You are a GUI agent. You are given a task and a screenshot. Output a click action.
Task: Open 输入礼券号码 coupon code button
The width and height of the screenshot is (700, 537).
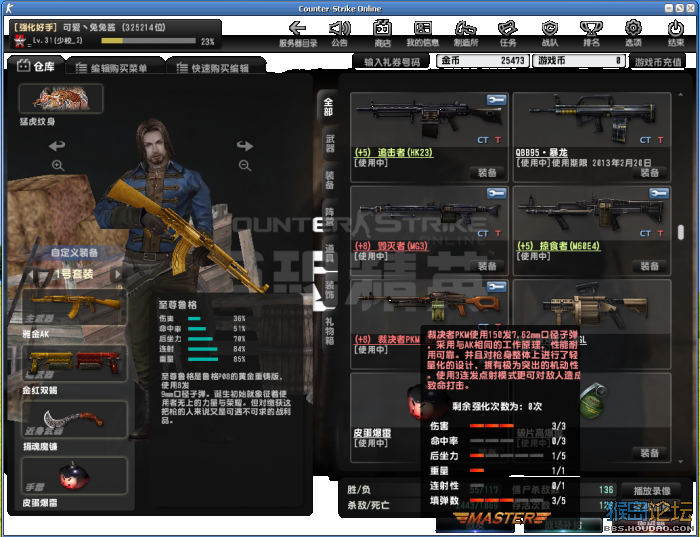[392, 62]
